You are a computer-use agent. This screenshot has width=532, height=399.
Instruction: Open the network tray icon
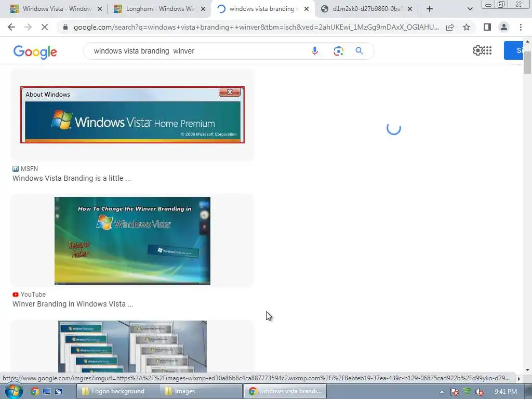(x=467, y=392)
